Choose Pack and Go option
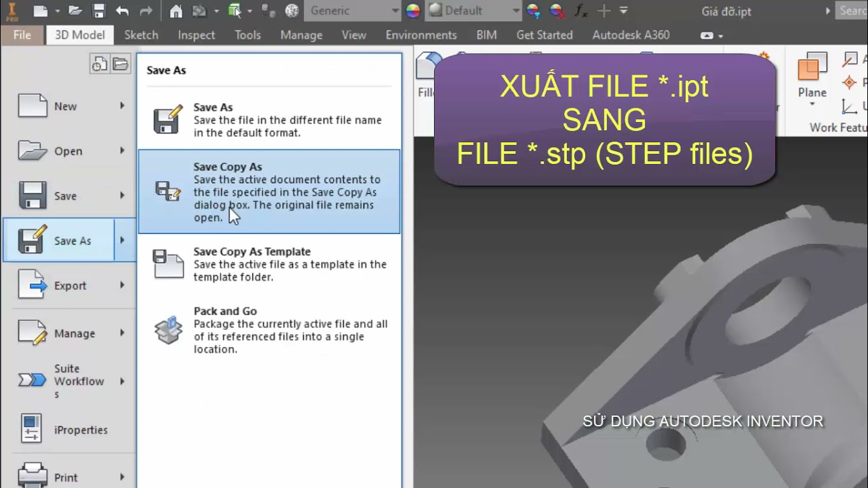This screenshot has height=488, width=868. [x=269, y=330]
